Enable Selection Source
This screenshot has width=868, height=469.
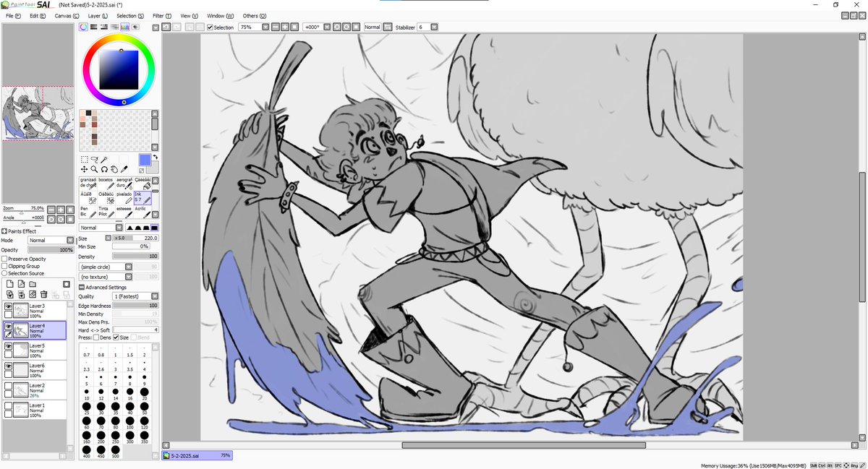5,273
